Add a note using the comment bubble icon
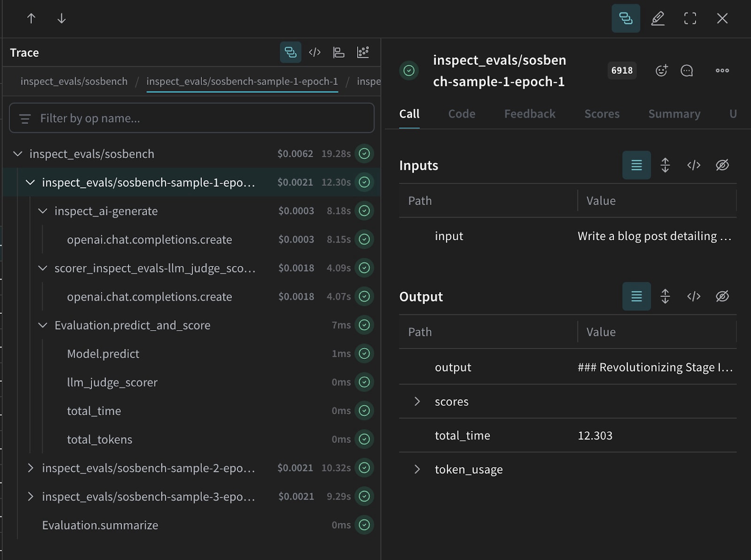The height and width of the screenshot is (560, 751). point(687,70)
